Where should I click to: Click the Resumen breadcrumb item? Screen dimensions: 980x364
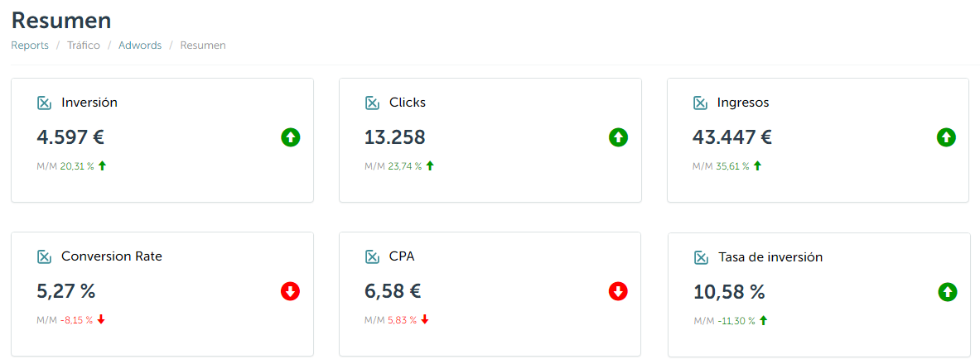(x=203, y=45)
